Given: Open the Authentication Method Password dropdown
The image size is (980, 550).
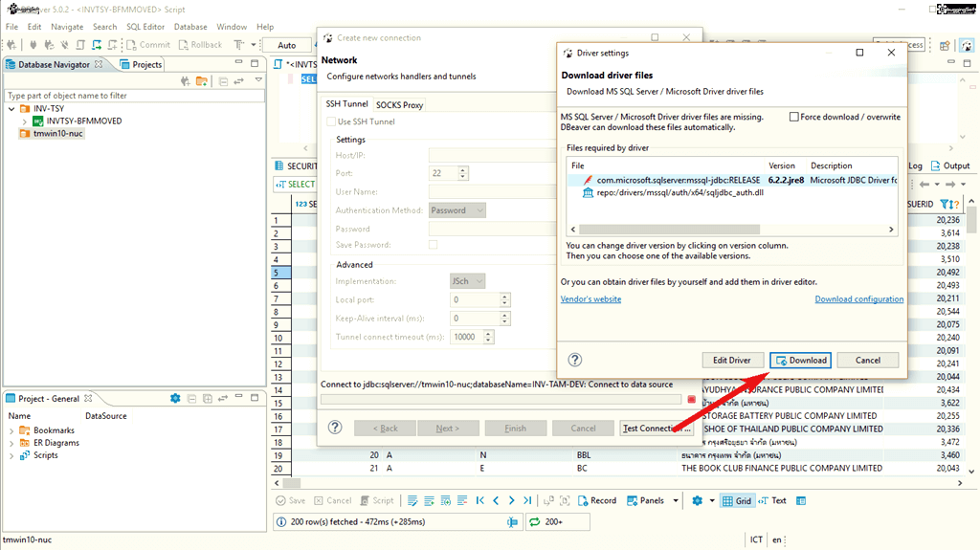Looking at the screenshot, I should [457, 210].
